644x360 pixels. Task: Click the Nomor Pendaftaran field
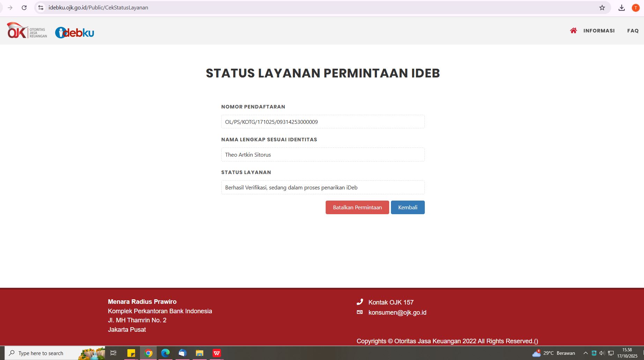[323, 122]
